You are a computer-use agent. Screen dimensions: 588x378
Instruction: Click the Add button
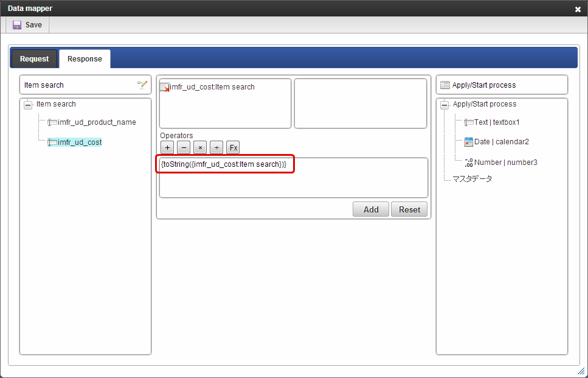(x=371, y=209)
